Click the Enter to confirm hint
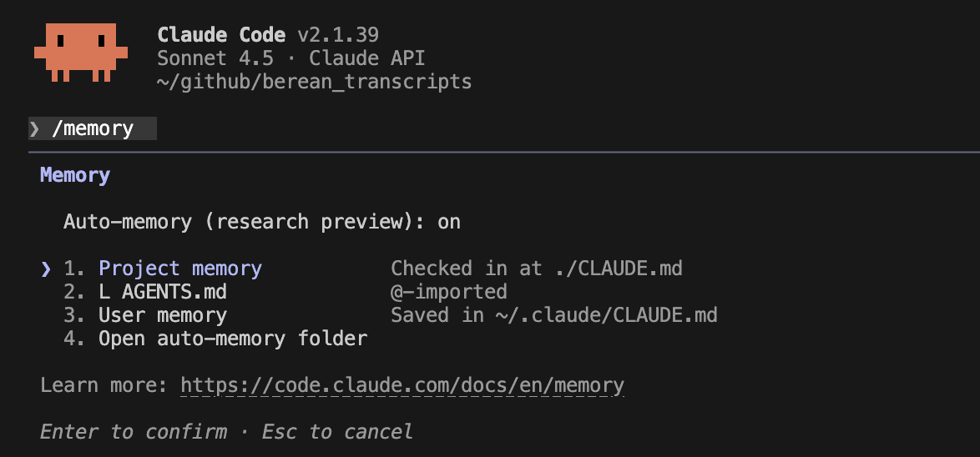 (x=134, y=432)
